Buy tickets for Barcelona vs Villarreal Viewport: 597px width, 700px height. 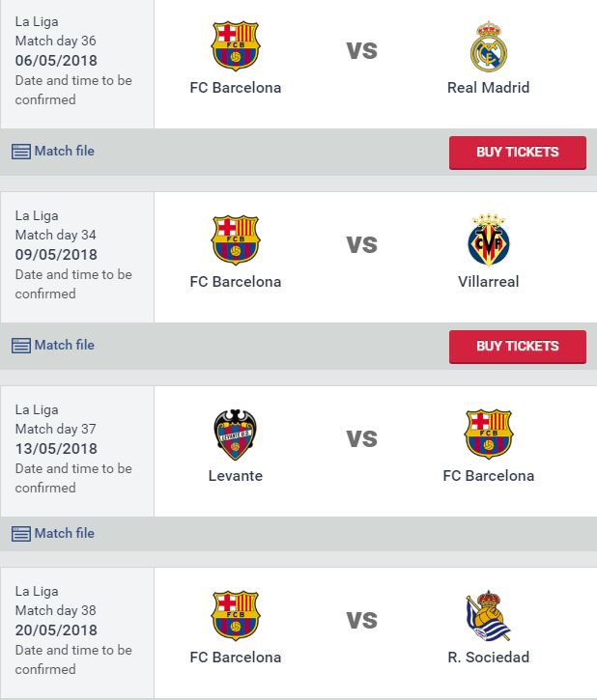(x=517, y=347)
